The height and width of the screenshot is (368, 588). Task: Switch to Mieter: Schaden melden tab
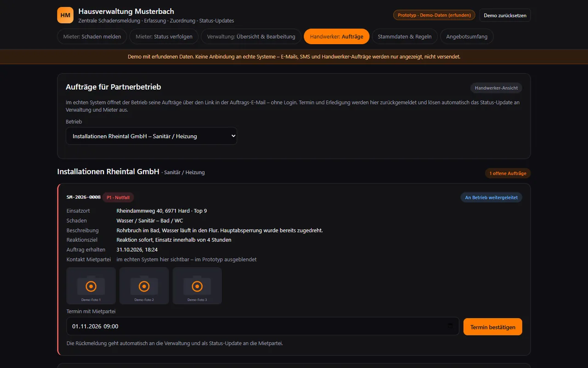tap(92, 36)
